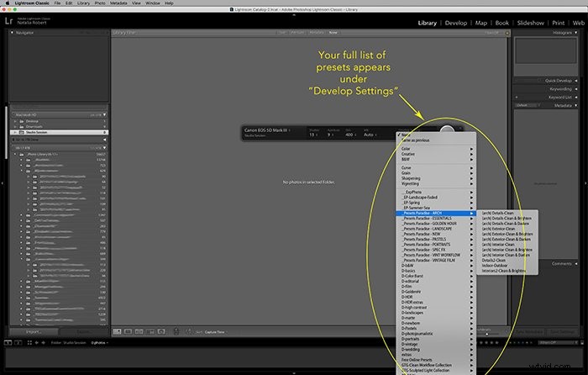The height and width of the screenshot is (375, 588).
Task: Go back using filmstrip left arrow
Action: point(37,342)
